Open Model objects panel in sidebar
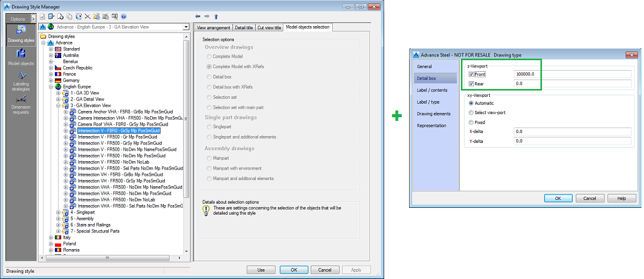 [21, 57]
